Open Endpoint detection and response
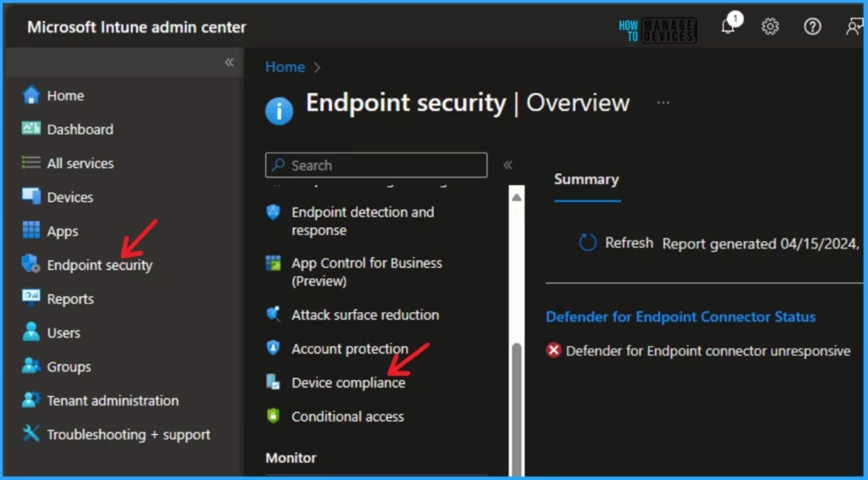868x480 pixels. coord(363,220)
